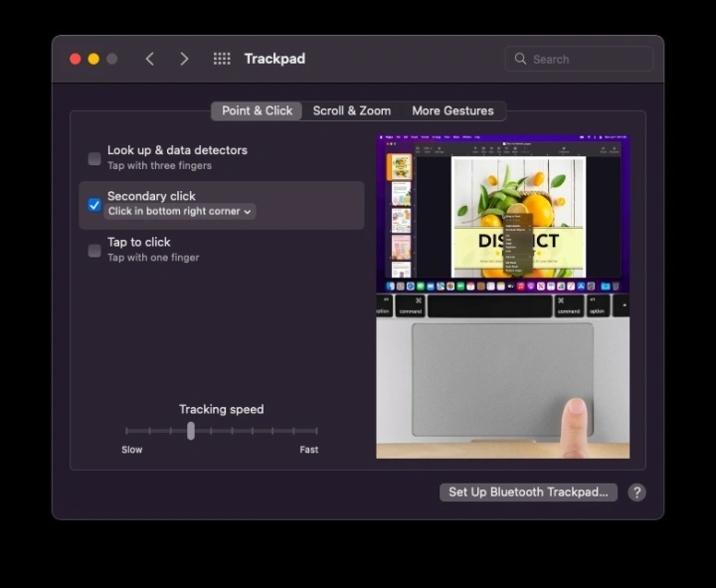Open the More Gestures tab
This screenshot has width=716, height=588.
pyautogui.click(x=452, y=110)
